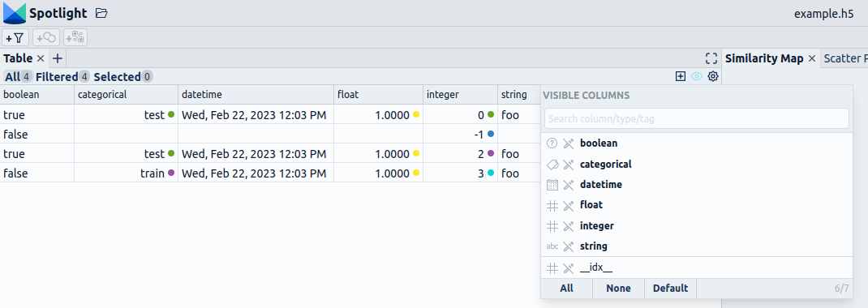Click fullscreen icon for Table panel
Viewport: 868px width, 308px height.
coord(711,58)
